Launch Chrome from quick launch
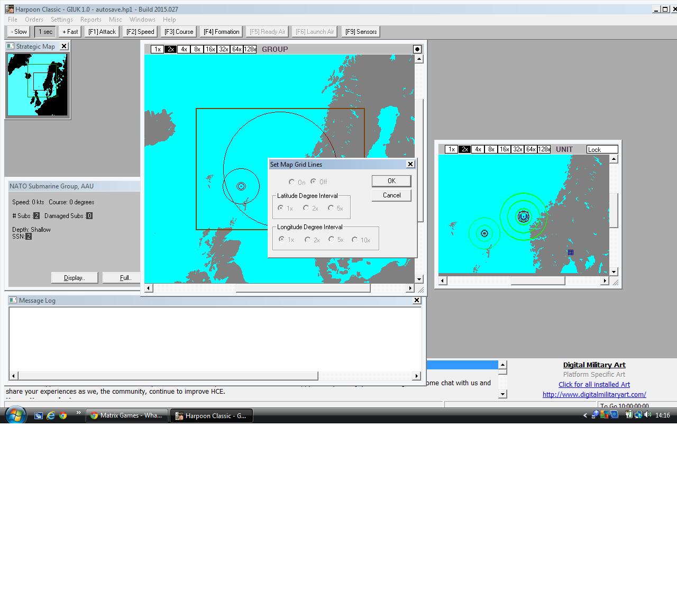The width and height of the screenshot is (677, 616). (x=63, y=415)
